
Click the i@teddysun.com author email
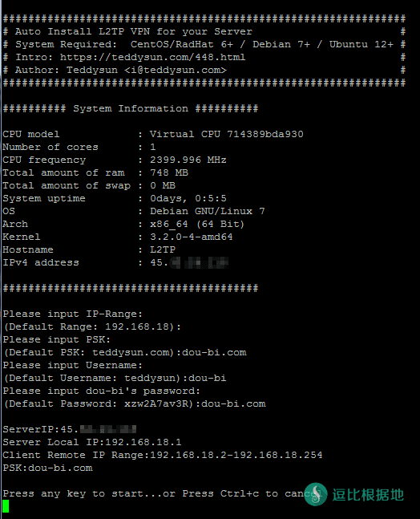[176, 70]
